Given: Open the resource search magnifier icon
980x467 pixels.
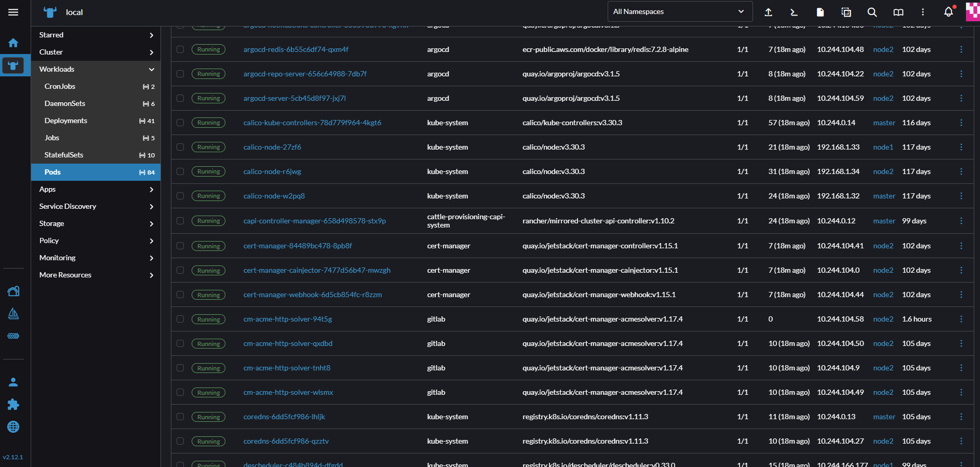Looking at the screenshot, I should (872, 12).
